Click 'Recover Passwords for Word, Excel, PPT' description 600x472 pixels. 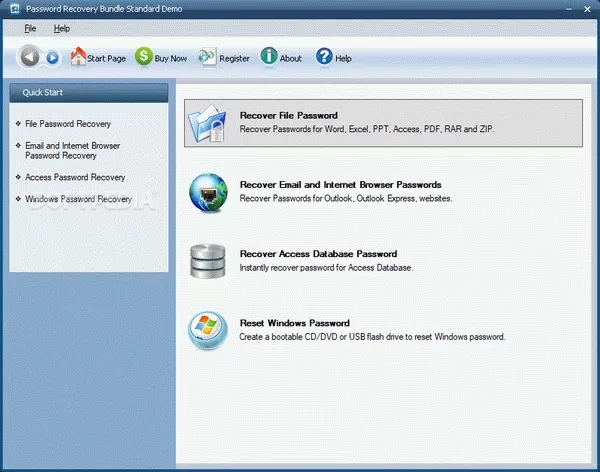point(367,129)
